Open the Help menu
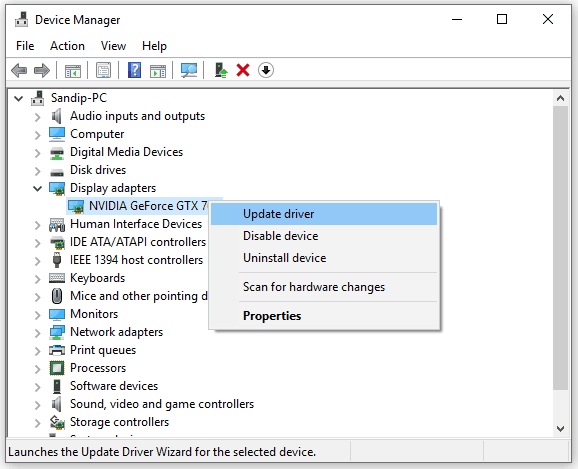Screen dimensions: 578x469 (154, 46)
